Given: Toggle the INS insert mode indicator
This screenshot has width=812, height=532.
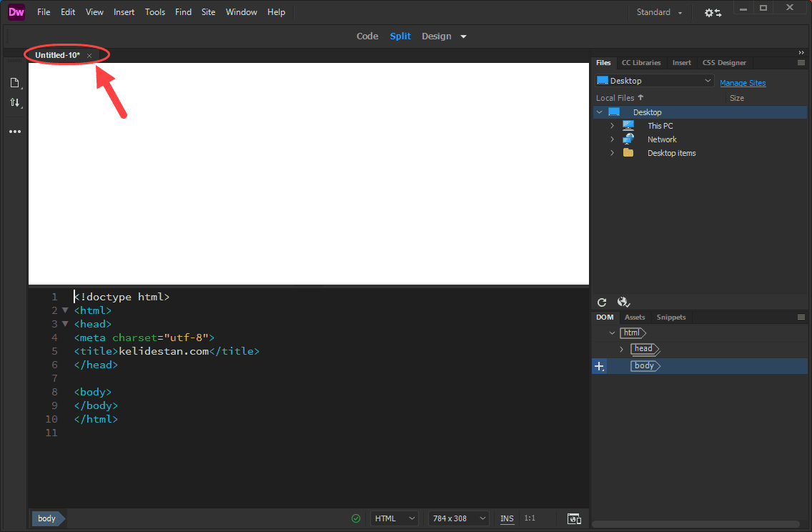Looking at the screenshot, I should [x=507, y=518].
